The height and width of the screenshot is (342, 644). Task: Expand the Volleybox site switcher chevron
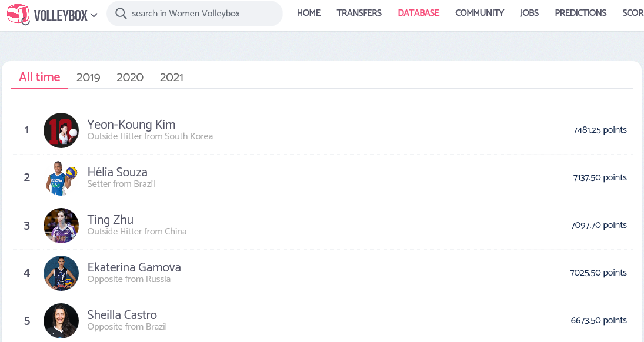94,16
